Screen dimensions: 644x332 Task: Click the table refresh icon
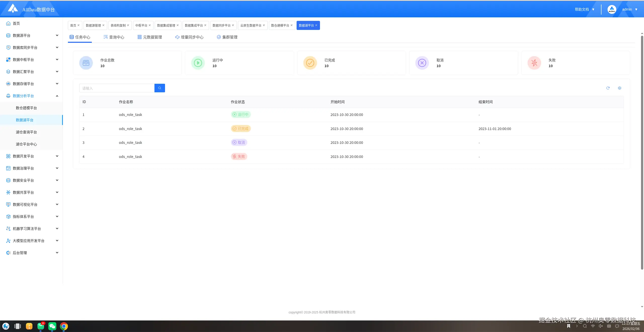pyautogui.click(x=608, y=88)
